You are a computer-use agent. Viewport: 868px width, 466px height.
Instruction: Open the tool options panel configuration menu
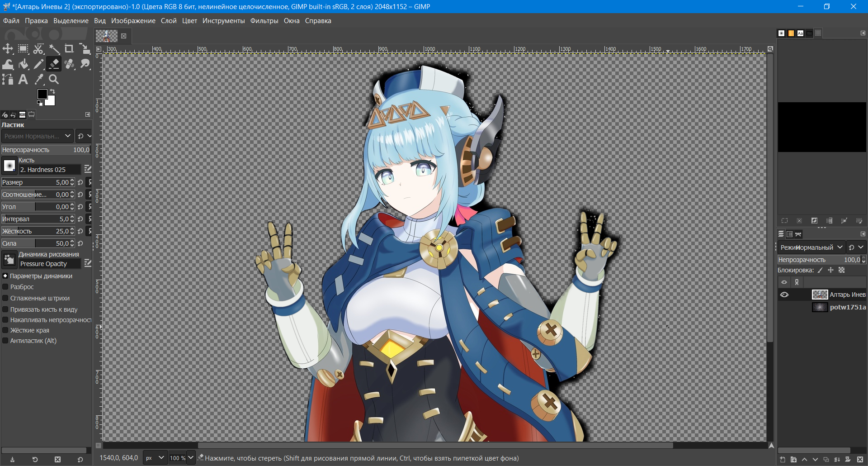88,114
